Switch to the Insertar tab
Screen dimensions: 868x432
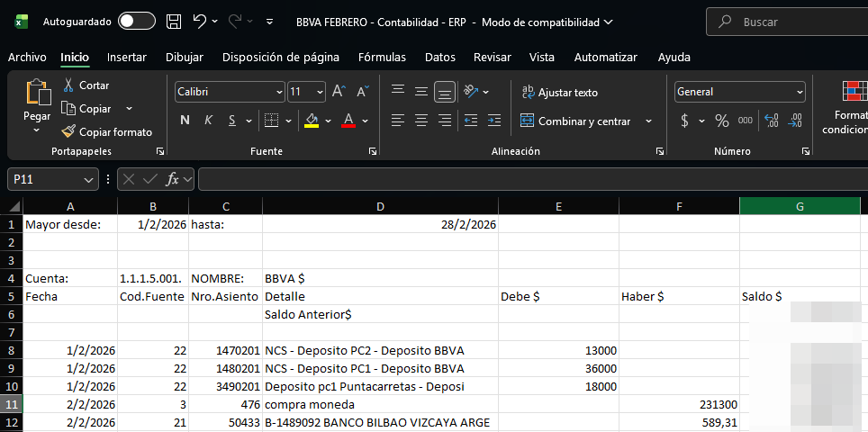[x=127, y=57]
